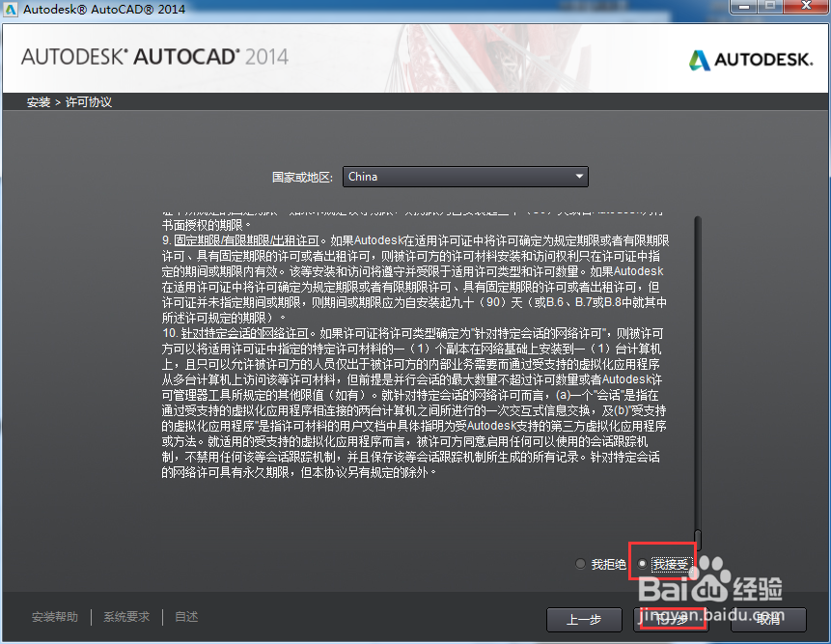Open the 安装帮助 link

tap(55, 617)
